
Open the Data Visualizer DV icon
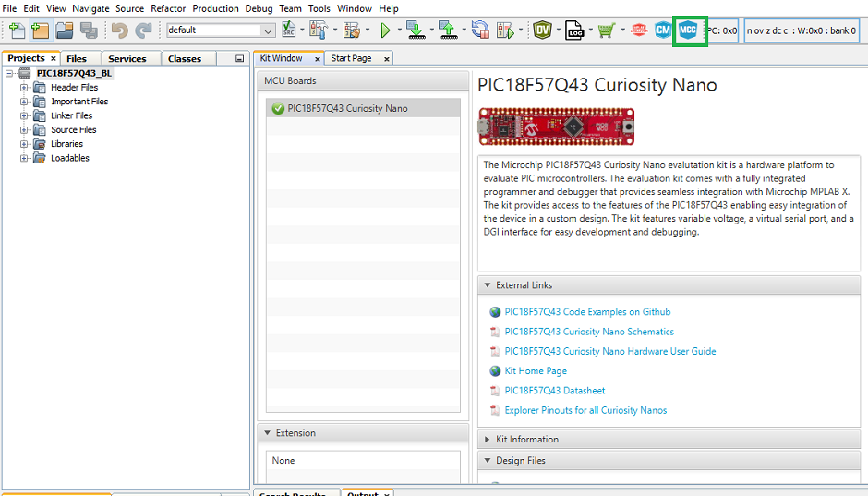coord(543,30)
